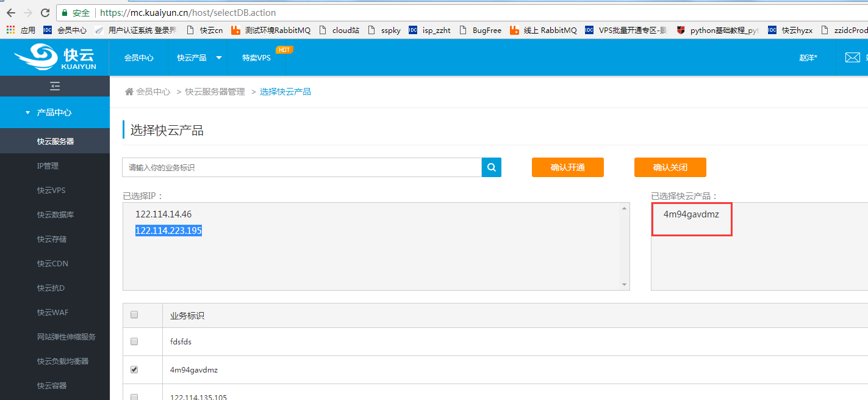
Task: Collapse sidebar using the hamburger icon
Action: [55, 86]
